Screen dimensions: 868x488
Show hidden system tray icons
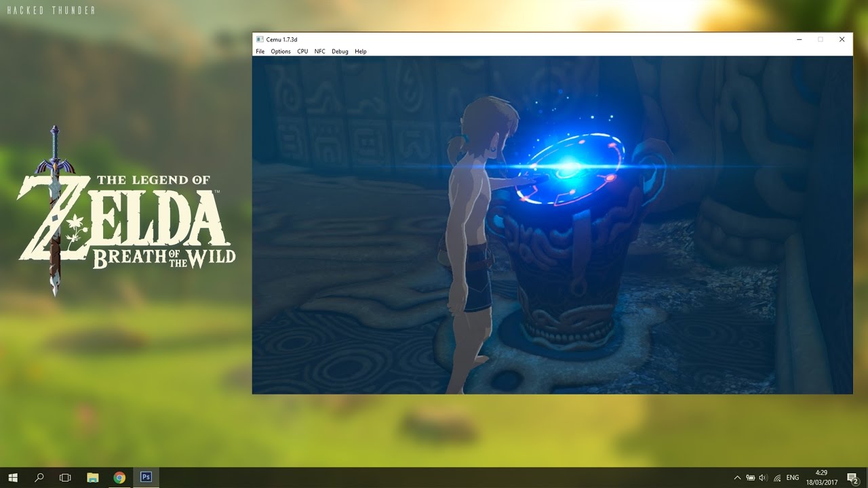(x=738, y=478)
